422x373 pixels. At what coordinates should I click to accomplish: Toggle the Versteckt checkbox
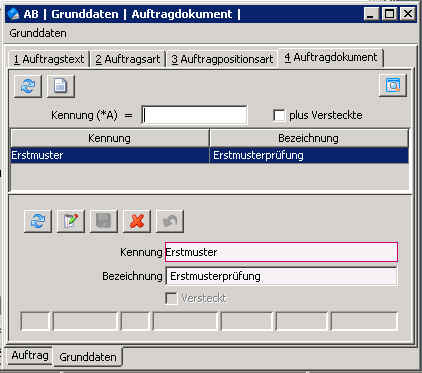[171, 298]
